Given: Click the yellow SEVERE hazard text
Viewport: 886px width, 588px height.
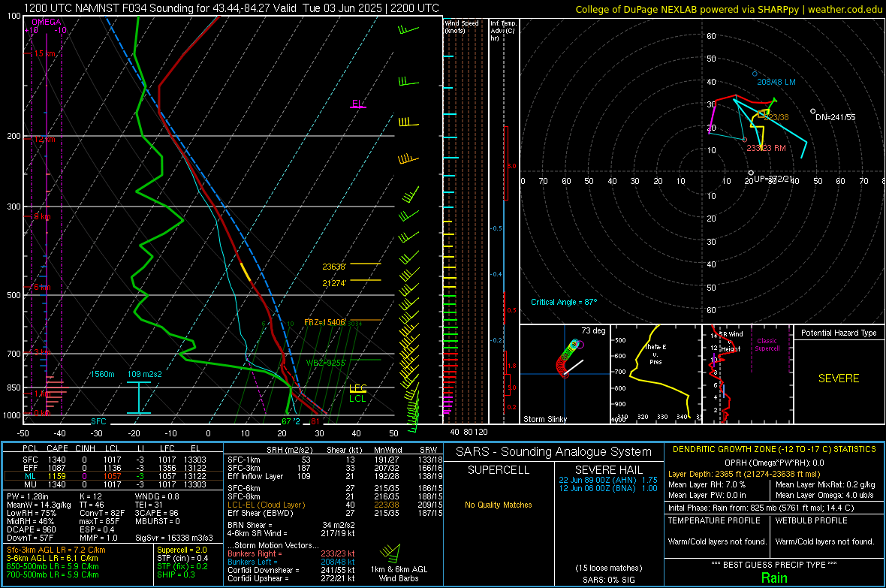Looking at the screenshot, I should pos(839,378).
